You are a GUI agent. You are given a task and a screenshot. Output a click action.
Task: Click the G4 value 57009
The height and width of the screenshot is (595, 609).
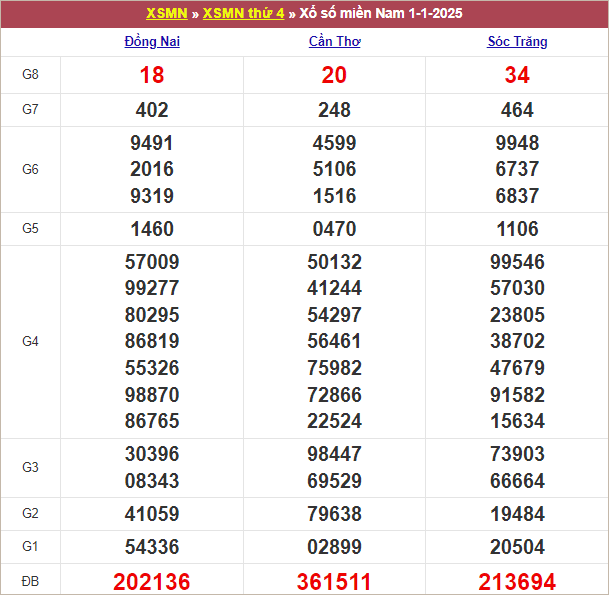pyautogui.click(x=152, y=262)
